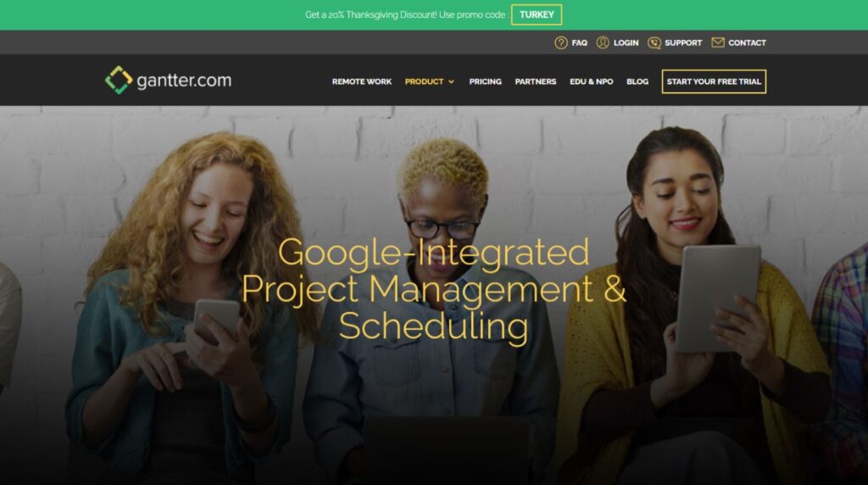868x485 pixels.
Task: Click the Login user profile icon
Action: (x=603, y=42)
